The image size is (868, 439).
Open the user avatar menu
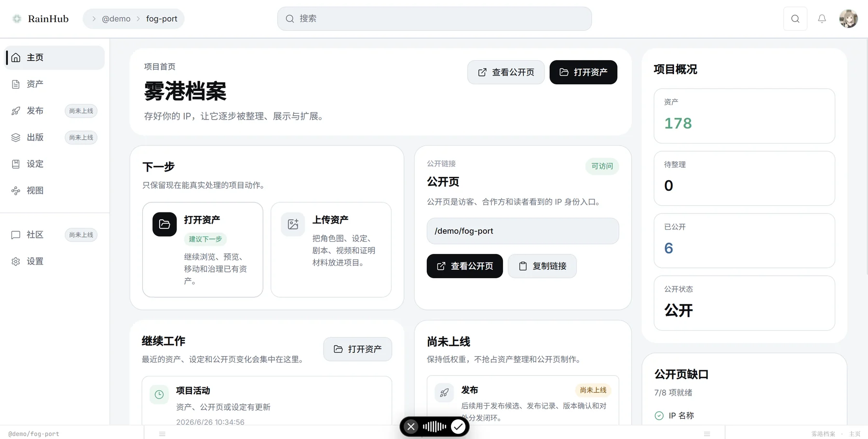coord(848,19)
